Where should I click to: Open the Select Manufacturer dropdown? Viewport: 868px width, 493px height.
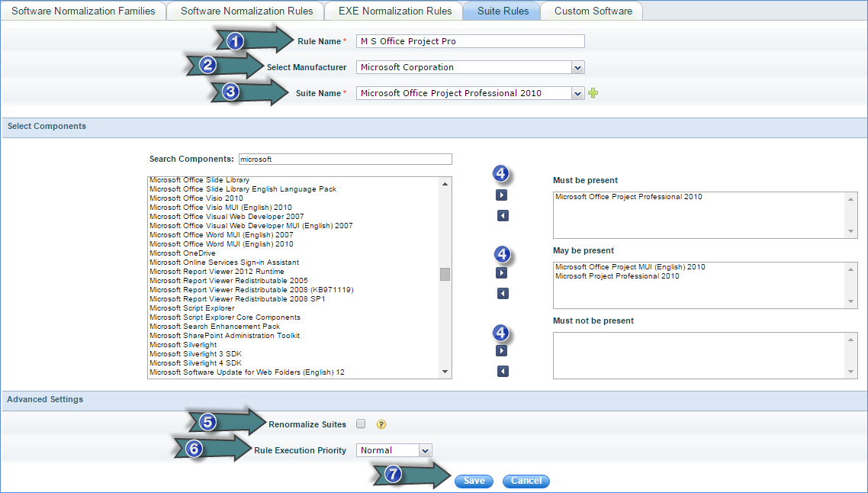tap(577, 67)
